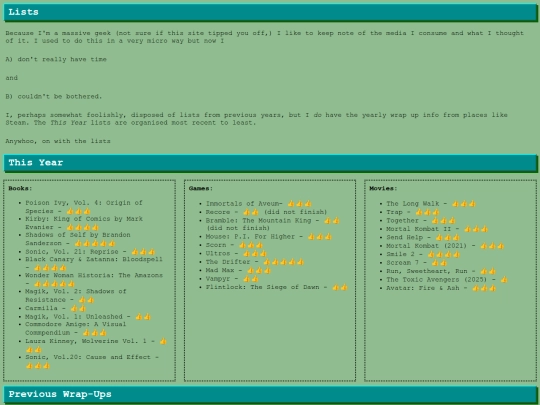Click the "Previous Wrap-Ups" section header

(270, 394)
